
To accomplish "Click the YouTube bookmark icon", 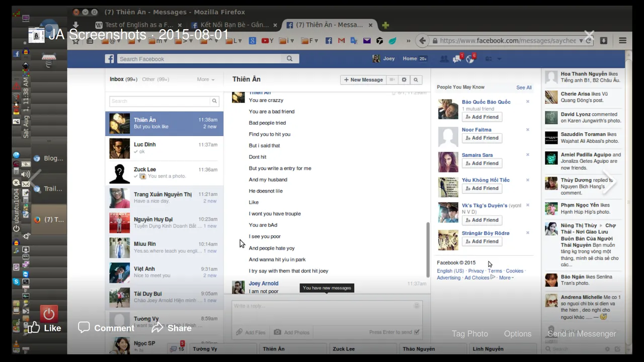I will pyautogui.click(x=267, y=41).
